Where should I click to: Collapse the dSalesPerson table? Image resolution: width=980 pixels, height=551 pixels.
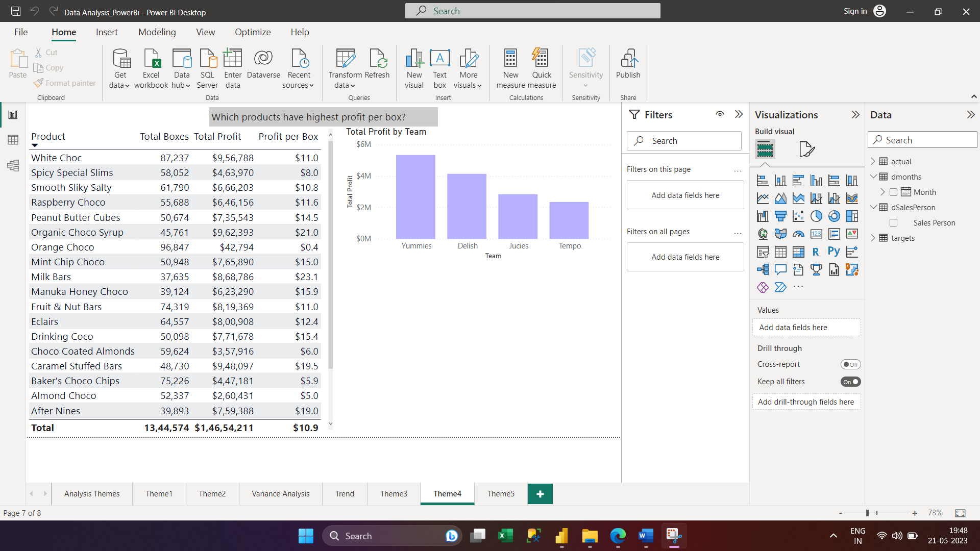tap(873, 207)
